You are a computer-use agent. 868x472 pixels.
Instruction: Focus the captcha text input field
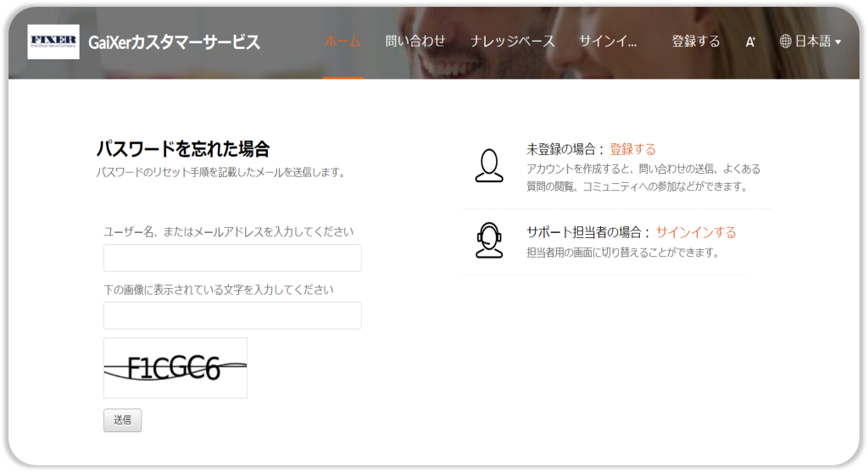[232, 315]
